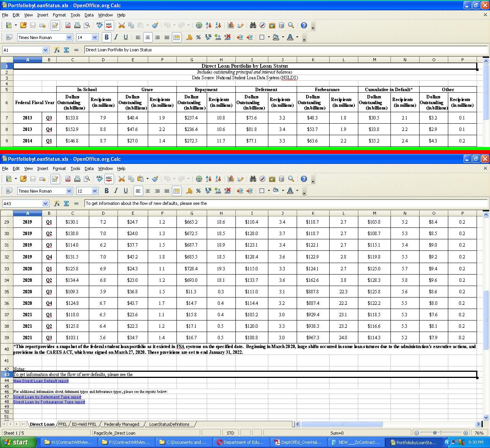
Task: Click Export as PDF icon in lower window
Action: click(x=68, y=179)
